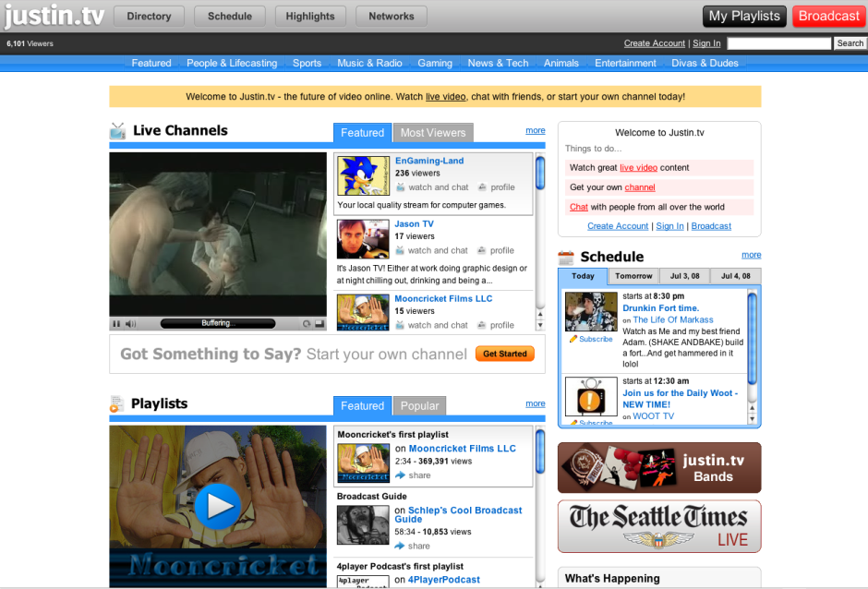Switch Live Channels to Most Viewers tab
868x589 pixels.
click(433, 133)
